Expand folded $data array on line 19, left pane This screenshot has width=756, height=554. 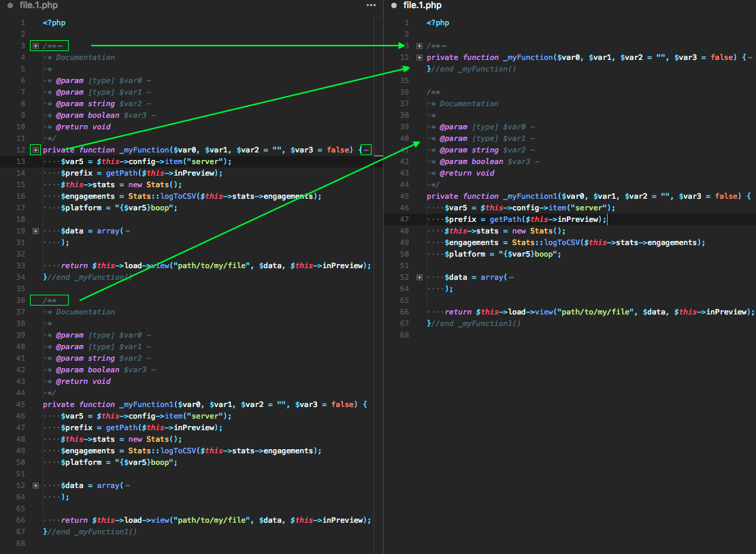click(35, 231)
